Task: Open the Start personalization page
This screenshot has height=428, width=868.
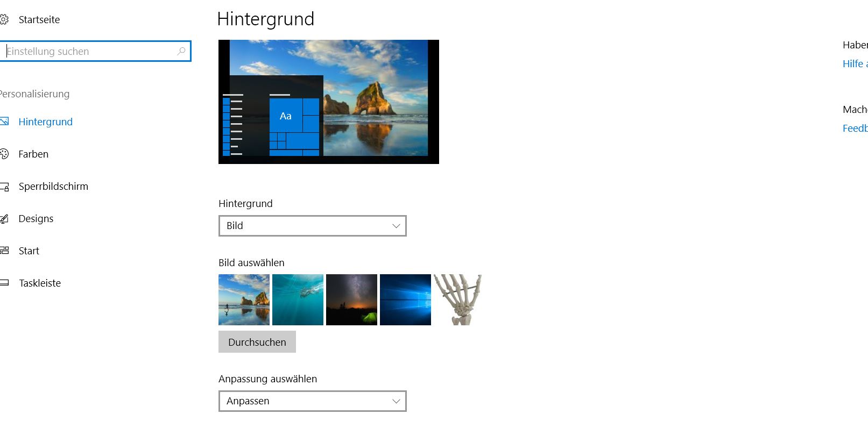Action: 29,251
